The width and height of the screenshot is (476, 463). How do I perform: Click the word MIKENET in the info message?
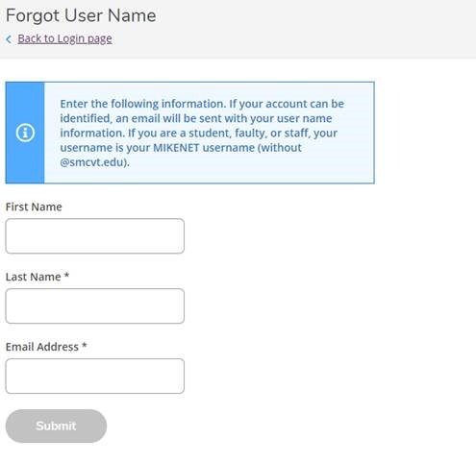(x=176, y=148)
